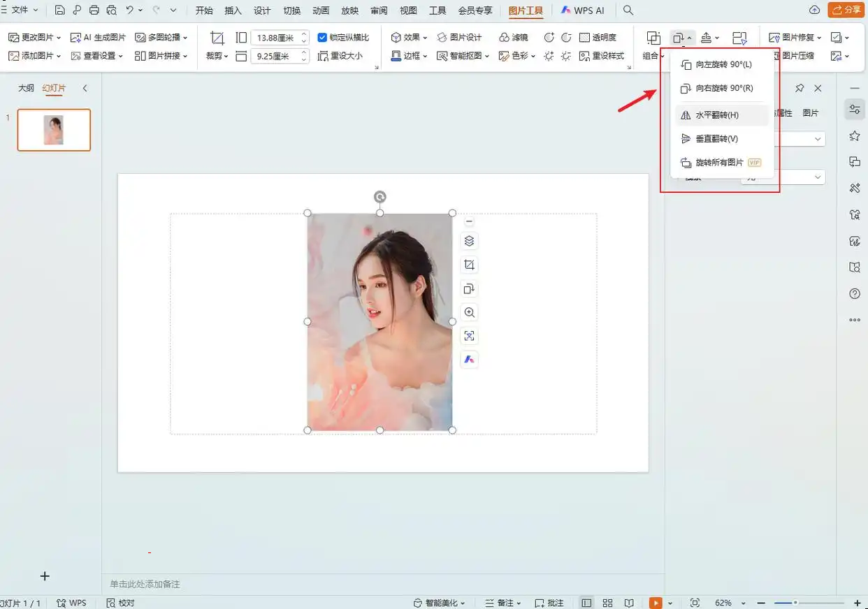Switch to slide sorter grid view
868x609 pixels.
(607, 603)
